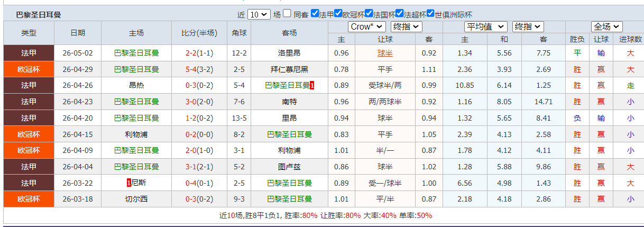
Task: Open the 终指 dropdown next to 平均值
Action: tap(528, 26)
